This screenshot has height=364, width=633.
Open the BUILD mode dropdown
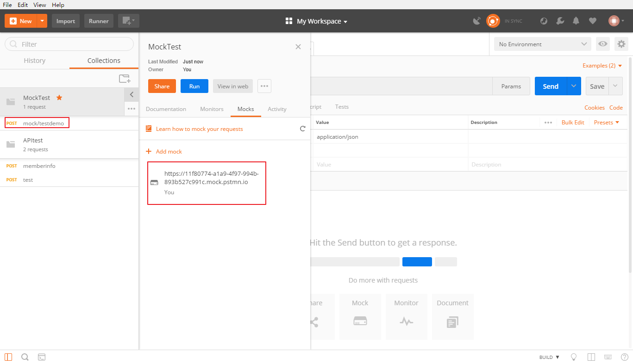pyautogui.click(x=549, y=357)
